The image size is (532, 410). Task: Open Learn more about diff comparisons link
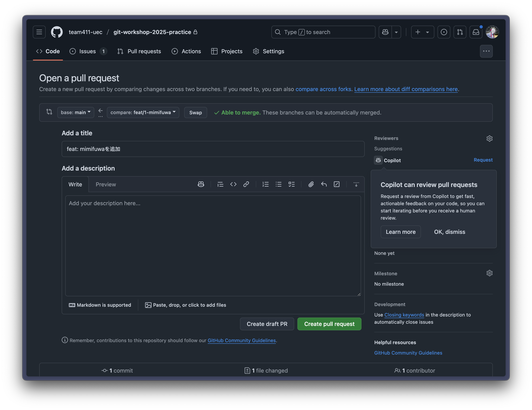(x=406, y=89)
